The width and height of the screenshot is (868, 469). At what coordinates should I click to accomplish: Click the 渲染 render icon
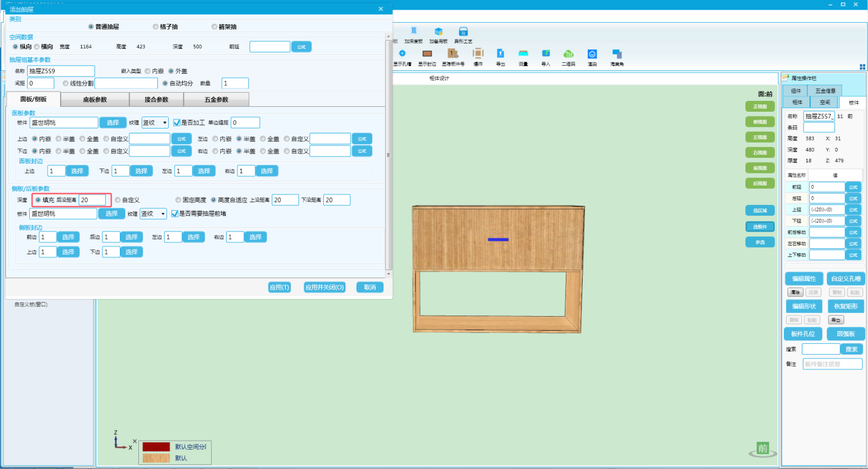click(x=592, y=54)
